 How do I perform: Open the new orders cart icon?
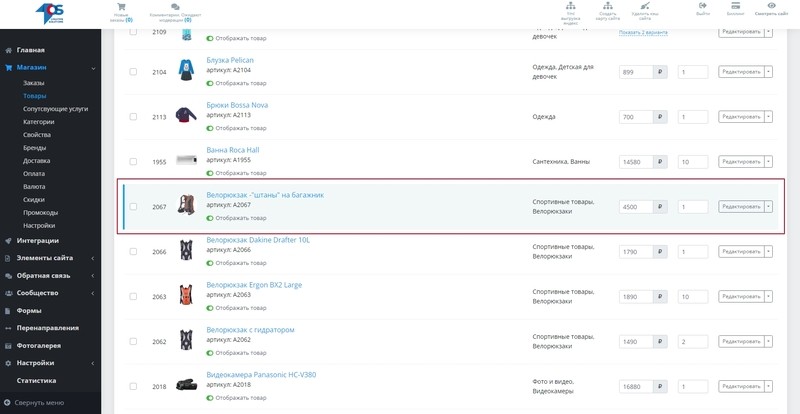pyautogui.click(x=121, y=7)
